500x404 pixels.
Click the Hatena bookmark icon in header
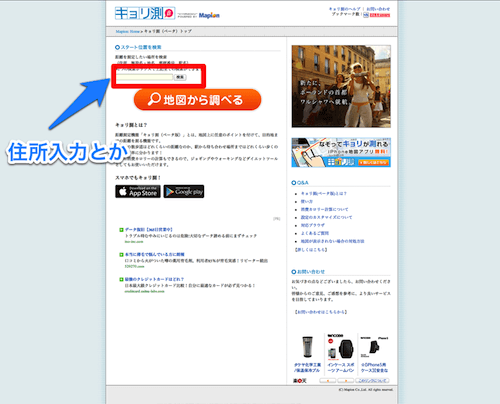(x=366, y=15)
